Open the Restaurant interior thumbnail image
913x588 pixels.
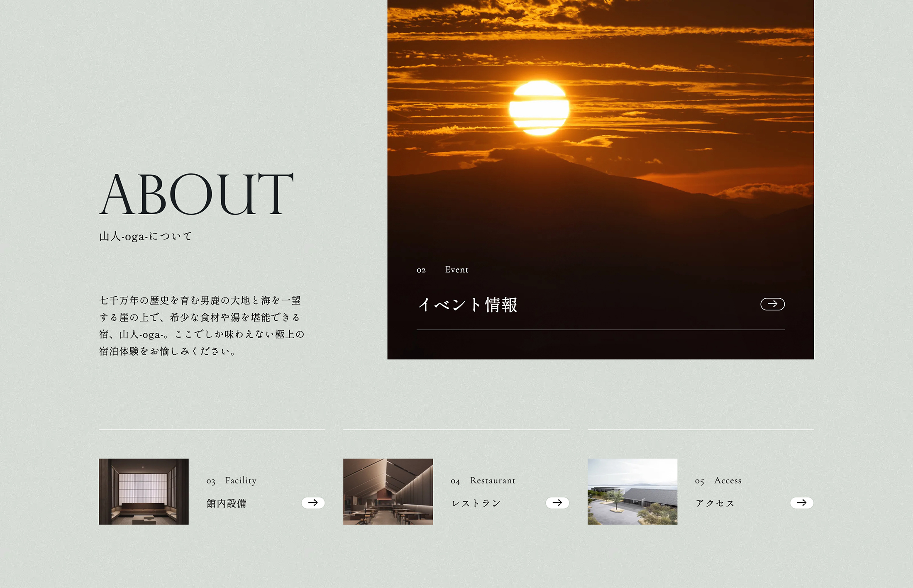388,491
